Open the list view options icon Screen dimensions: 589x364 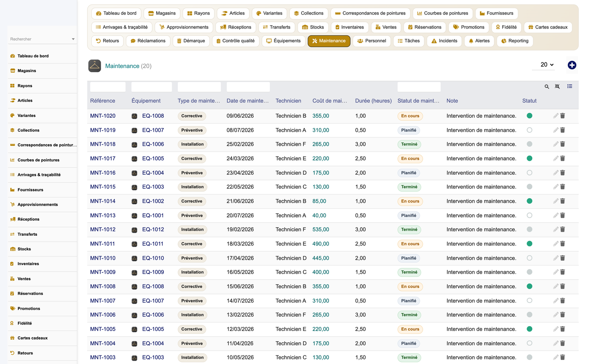point(570,86)
